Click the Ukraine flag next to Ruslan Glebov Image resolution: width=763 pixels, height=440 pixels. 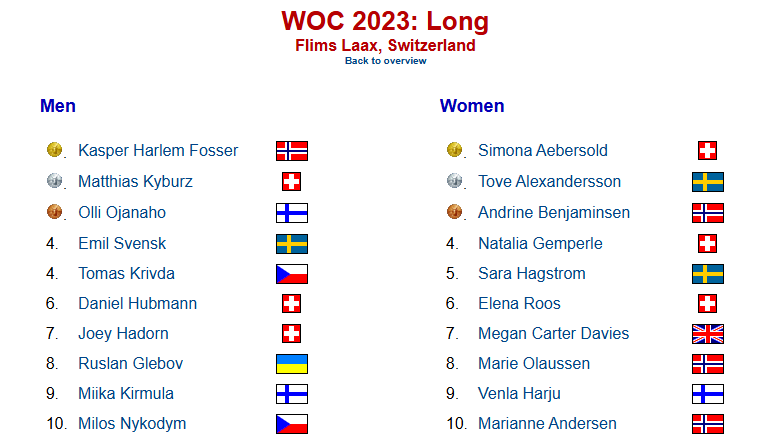point(291,364)
